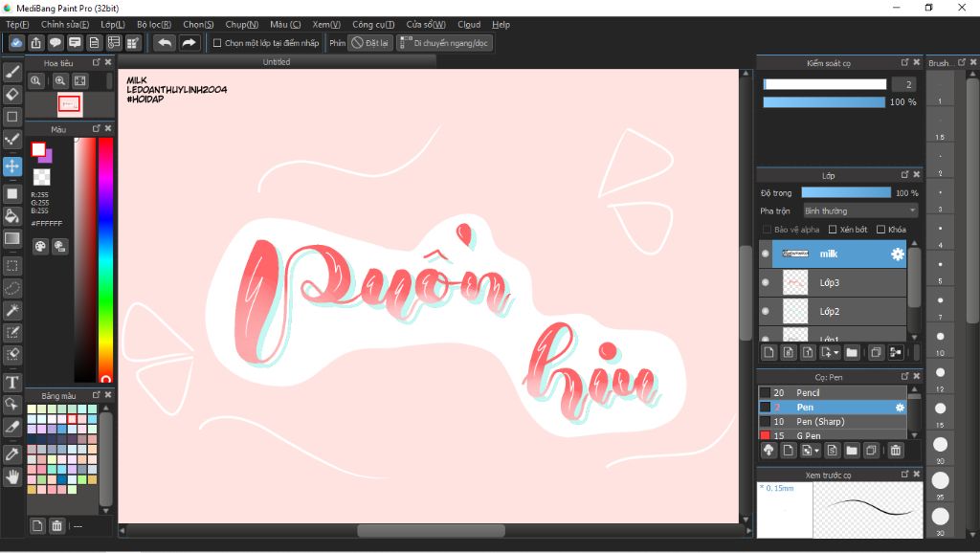
Task: Activate the Select Eraser tool
Action: [11, 354]
